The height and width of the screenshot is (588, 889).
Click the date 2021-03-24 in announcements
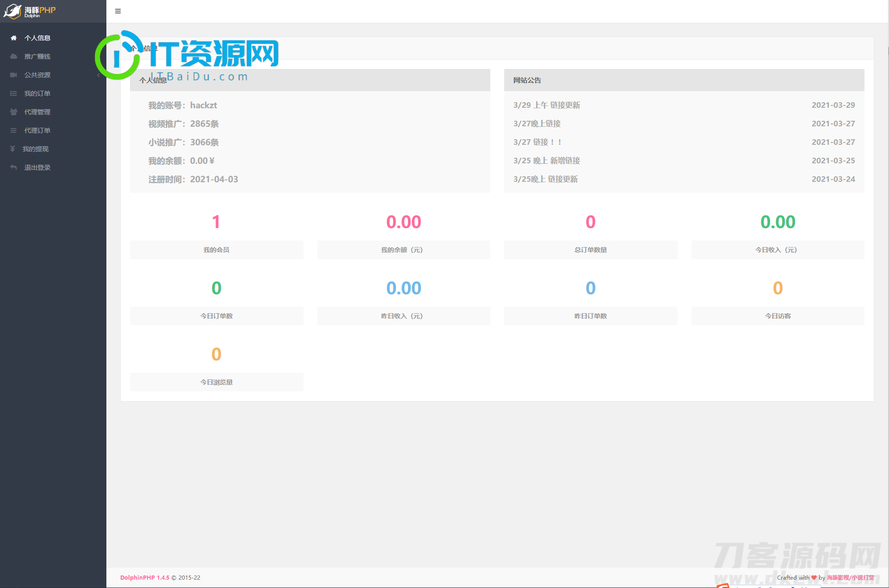click(x=833, y=179)
